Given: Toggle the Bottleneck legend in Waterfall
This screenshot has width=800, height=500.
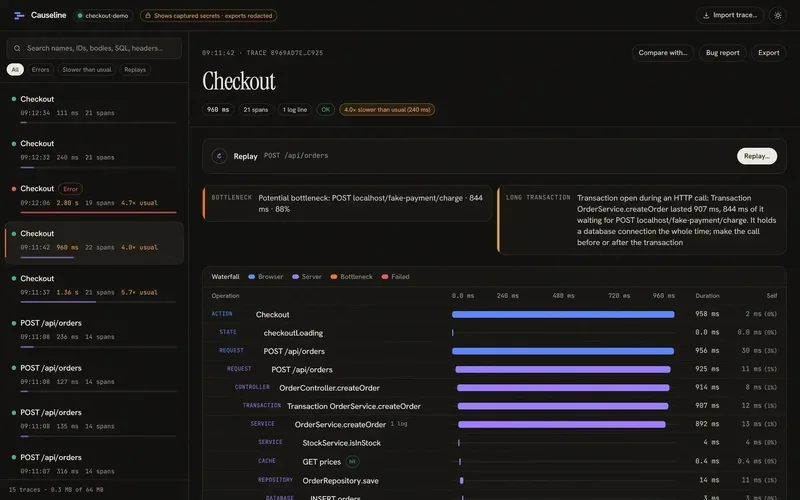Looking at the screenshot, I should tap(352, 277).
